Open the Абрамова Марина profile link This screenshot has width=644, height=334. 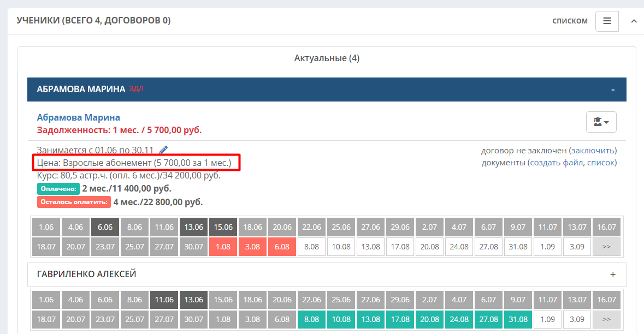coord(79,117)
